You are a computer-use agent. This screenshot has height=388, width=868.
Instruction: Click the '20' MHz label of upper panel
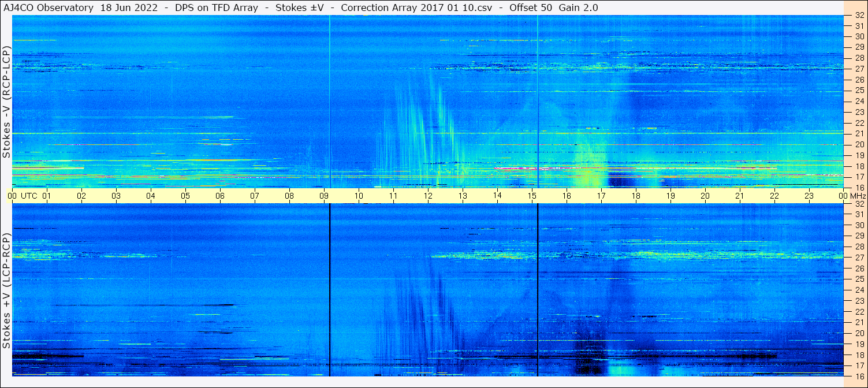point(859,144)
